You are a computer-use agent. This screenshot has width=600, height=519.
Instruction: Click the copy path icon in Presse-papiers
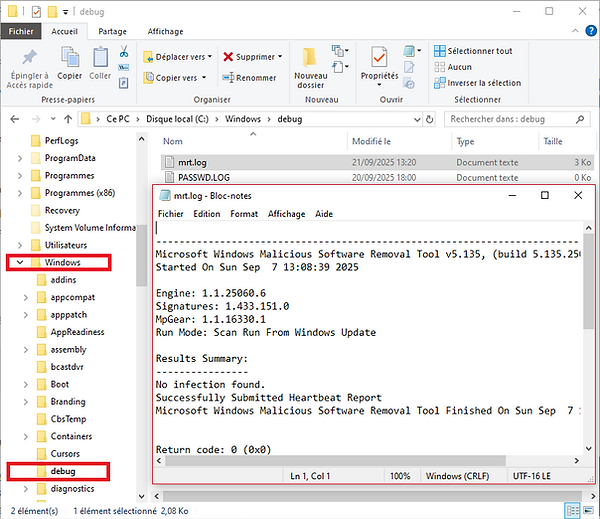[123, 67]
